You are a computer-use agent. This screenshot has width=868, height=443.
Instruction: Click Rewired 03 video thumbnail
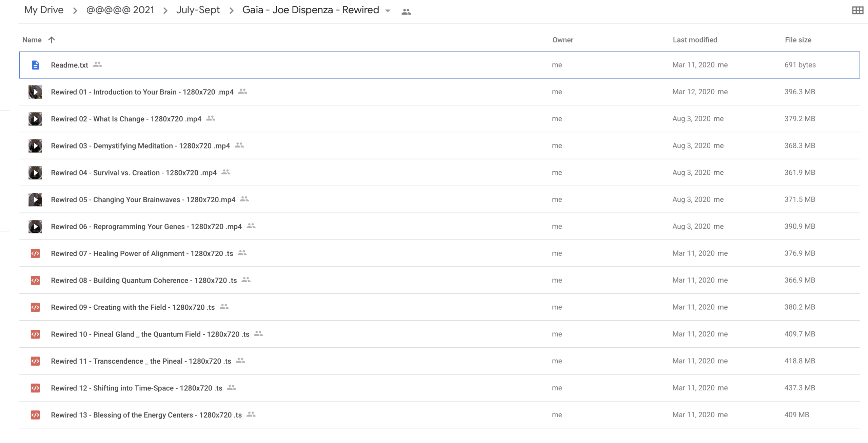[x=35, y=146]
